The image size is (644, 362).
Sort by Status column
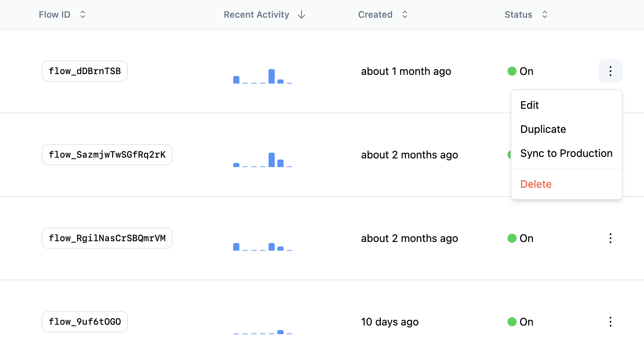pyautogui.click(x=544, y=15)
